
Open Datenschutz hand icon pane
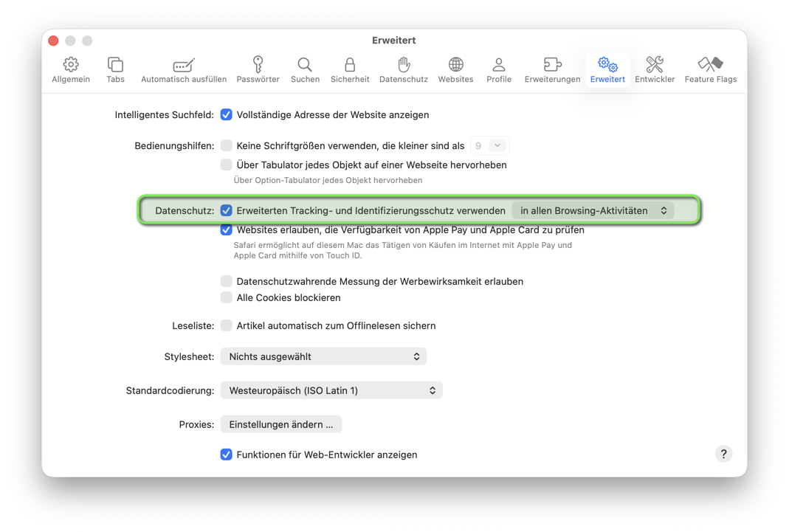[x=403, y=70]
